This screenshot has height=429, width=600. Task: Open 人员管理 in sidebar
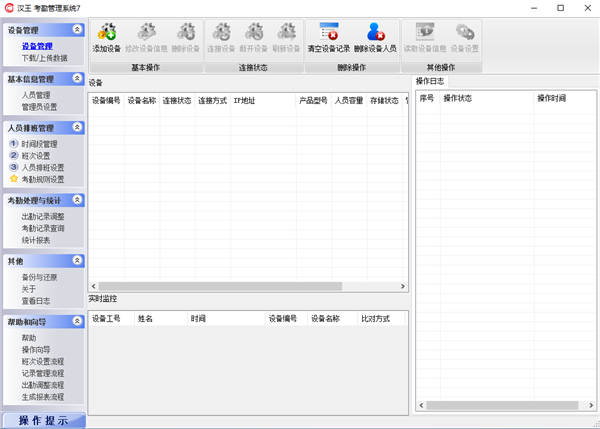(x=36, y=95)
